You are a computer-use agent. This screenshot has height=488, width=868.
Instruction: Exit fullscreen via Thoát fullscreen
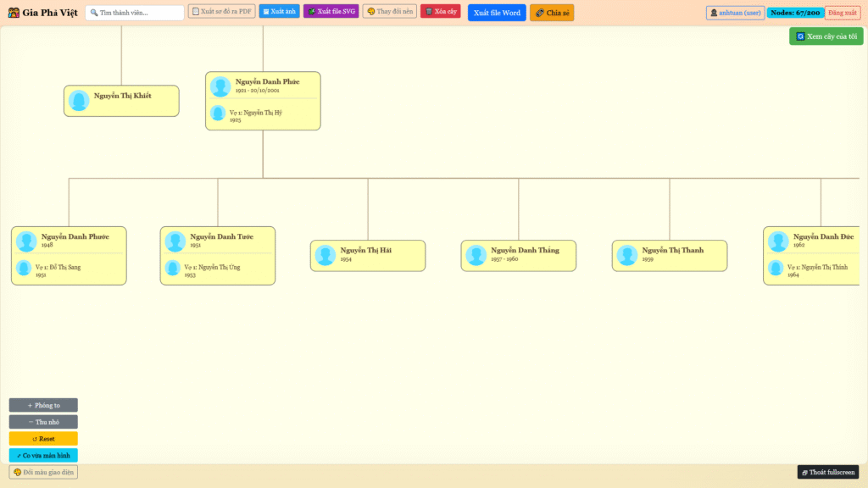[828, 472]
